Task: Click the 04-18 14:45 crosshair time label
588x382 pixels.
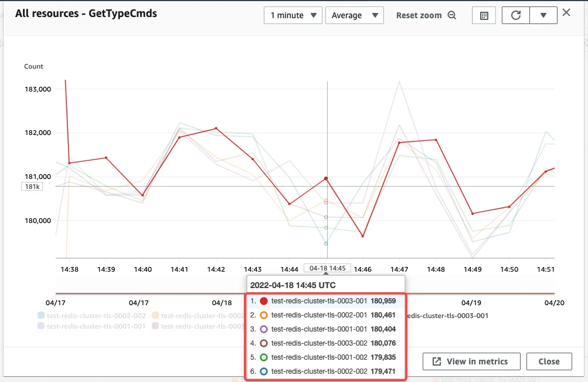Action: pos(327,268)
